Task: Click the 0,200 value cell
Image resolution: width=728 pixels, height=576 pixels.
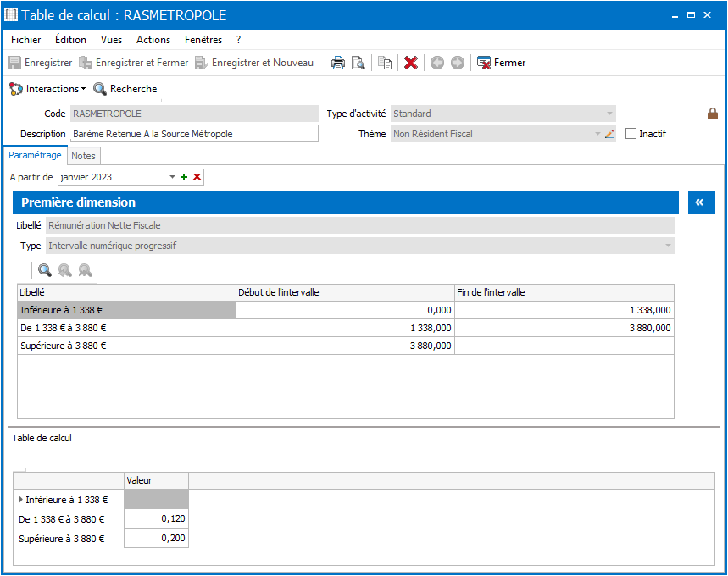Action: 157,538
